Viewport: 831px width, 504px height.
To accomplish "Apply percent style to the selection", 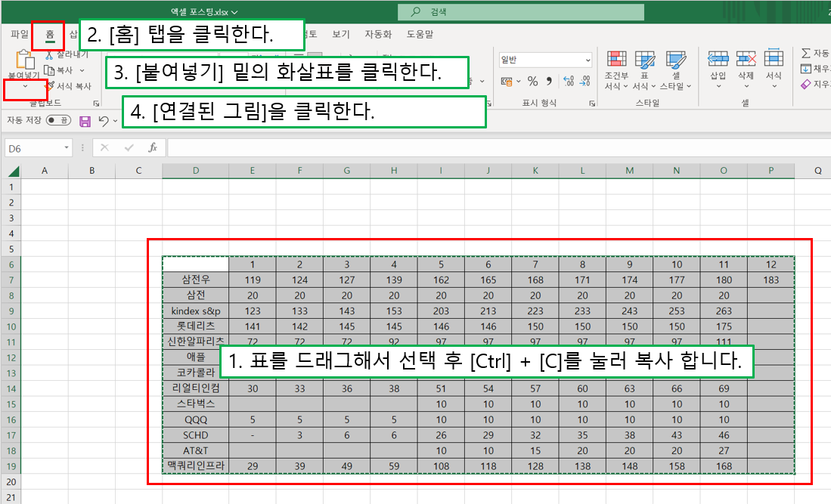I will [532, 81].
